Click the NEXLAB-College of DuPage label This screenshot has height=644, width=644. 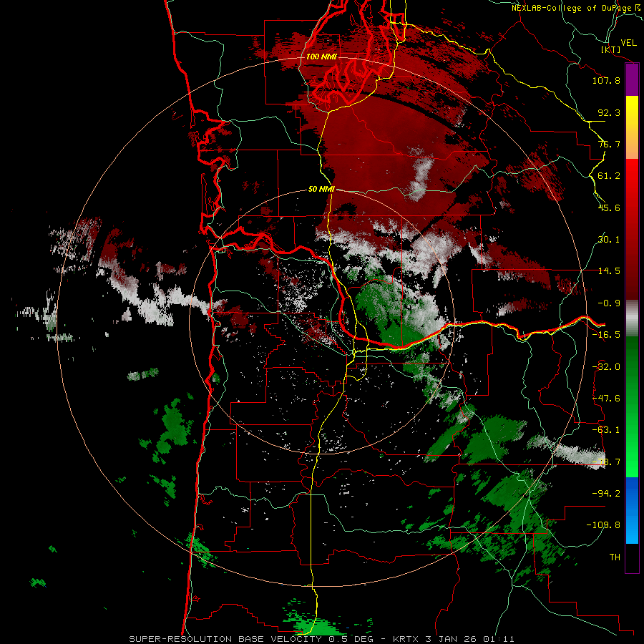coord(576,8)
